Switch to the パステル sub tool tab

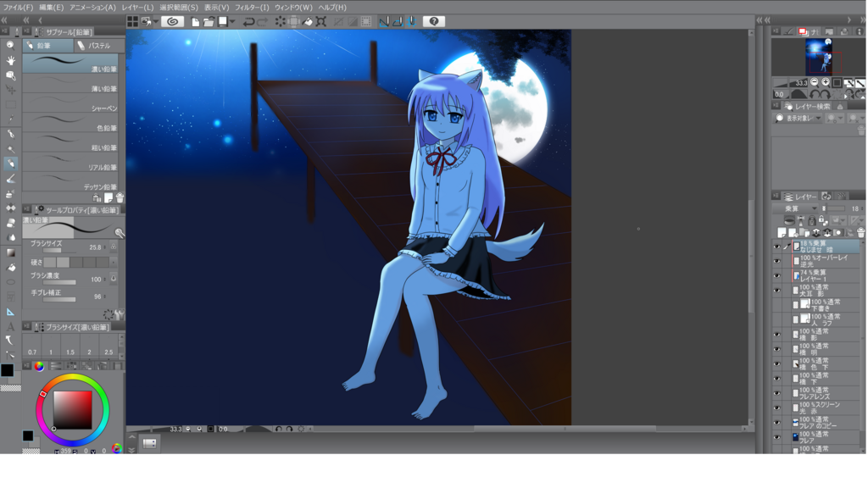pos(98,46)
